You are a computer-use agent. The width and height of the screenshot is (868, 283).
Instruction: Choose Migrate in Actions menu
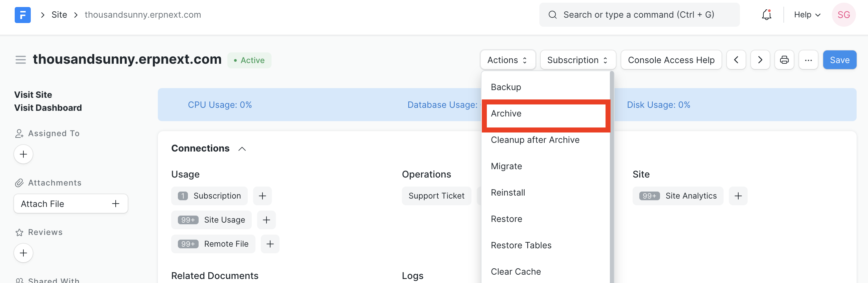(506, 166)
